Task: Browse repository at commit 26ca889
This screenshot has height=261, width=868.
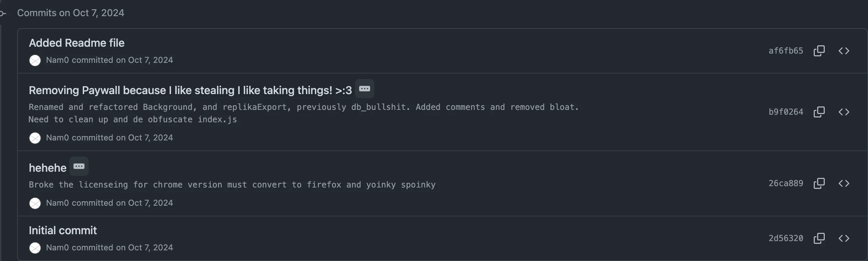Action: pos(844,183)
